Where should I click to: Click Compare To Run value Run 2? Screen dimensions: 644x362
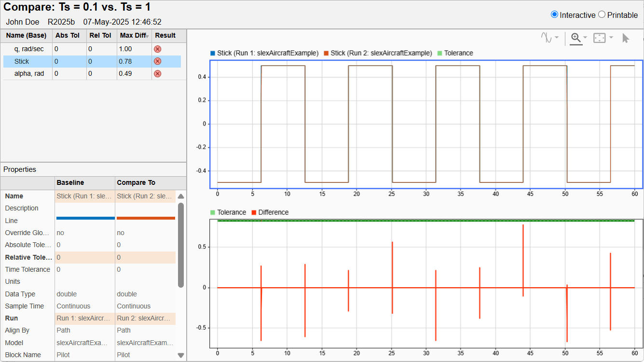point(145,318)
